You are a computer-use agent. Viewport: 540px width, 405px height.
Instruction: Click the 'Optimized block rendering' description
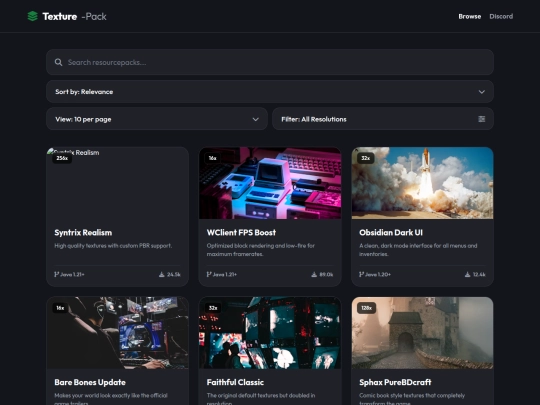(x=261, y=250)
